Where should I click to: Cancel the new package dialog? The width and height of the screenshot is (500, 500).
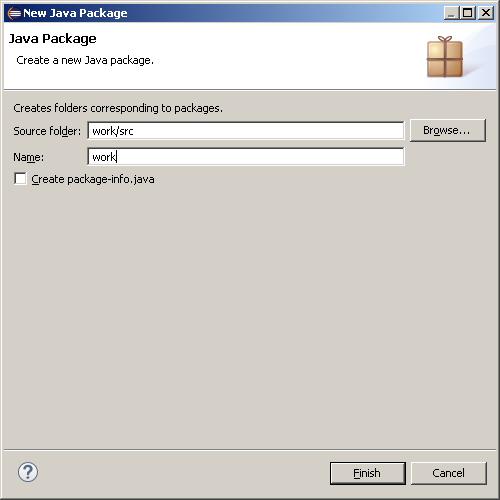click(x=449, y=473)
